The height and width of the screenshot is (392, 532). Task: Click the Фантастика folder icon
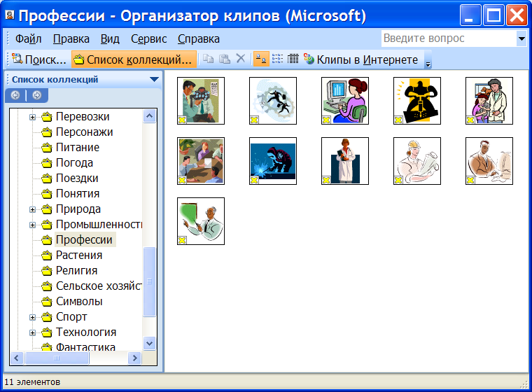click(x=46, y=347)
